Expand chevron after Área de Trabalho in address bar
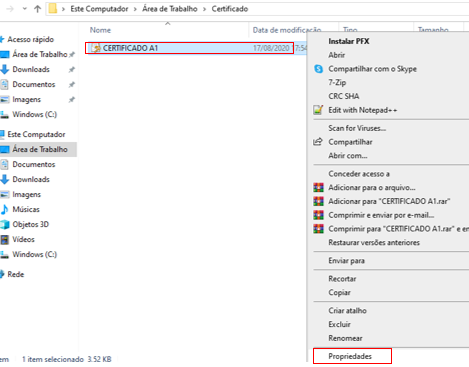 tap(204, 9)
